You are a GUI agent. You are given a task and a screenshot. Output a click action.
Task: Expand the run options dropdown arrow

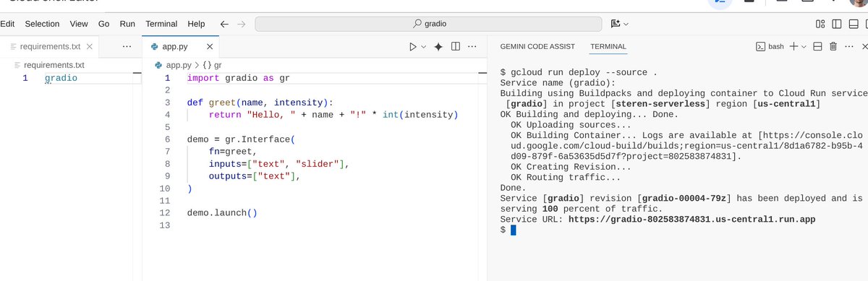pos(423,47)
